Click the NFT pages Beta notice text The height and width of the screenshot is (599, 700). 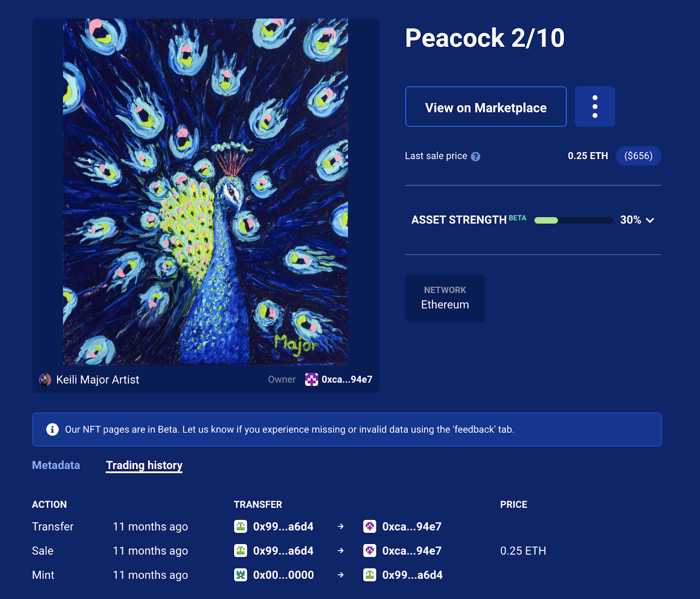(290, 429)
